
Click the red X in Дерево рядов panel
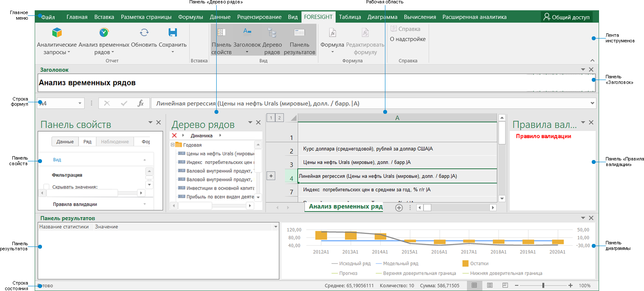point(175,135)
